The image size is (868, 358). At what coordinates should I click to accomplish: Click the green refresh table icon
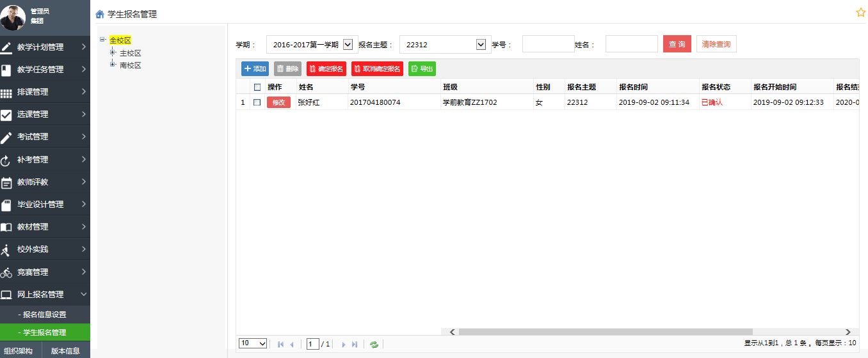click(374, 344)
